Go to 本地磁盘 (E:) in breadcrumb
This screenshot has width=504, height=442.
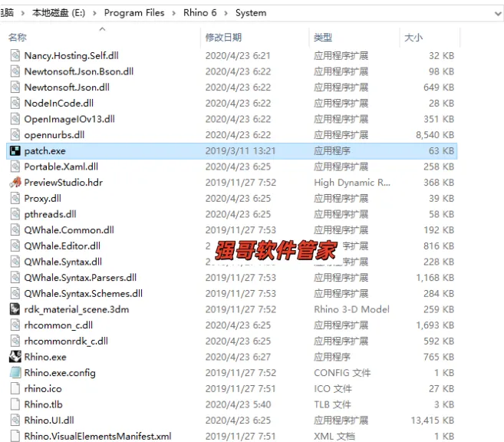(x=58, y=13)
